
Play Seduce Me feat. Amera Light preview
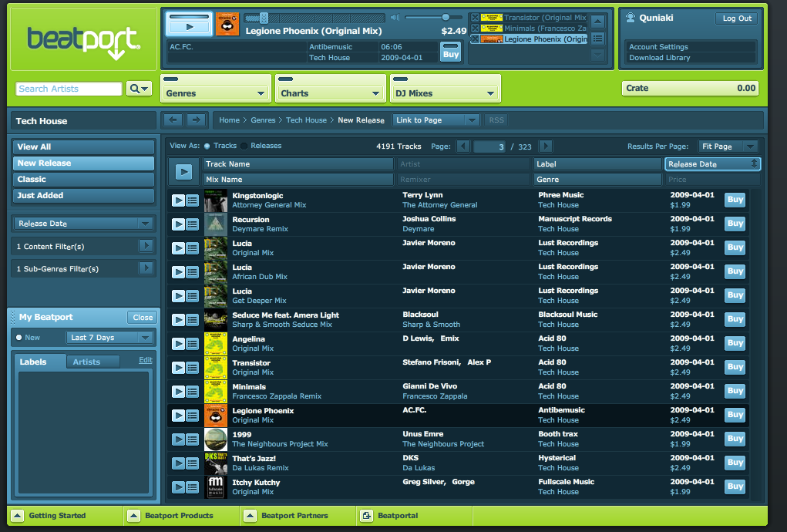pyautogui.click(x=178, y=320)
